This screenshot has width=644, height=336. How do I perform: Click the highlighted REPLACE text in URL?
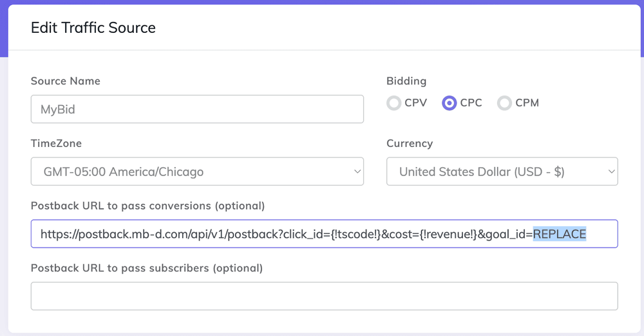pyautogui.click(x=559, y=234)
